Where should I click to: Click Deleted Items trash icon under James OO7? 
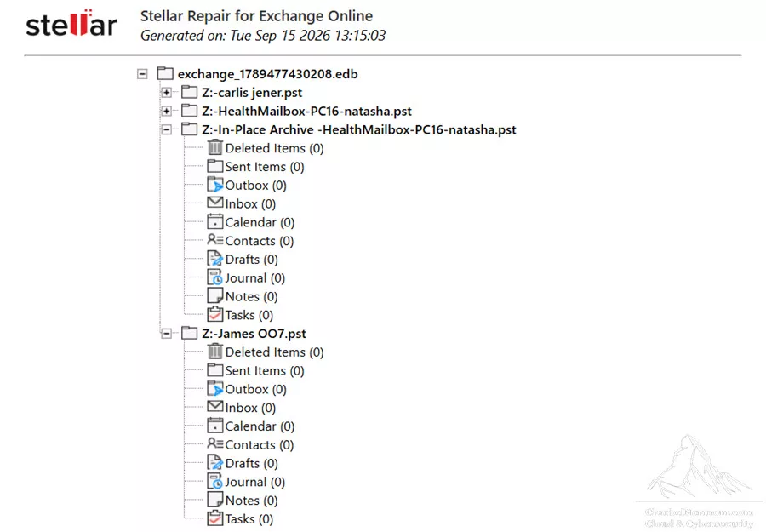[215, 352]
